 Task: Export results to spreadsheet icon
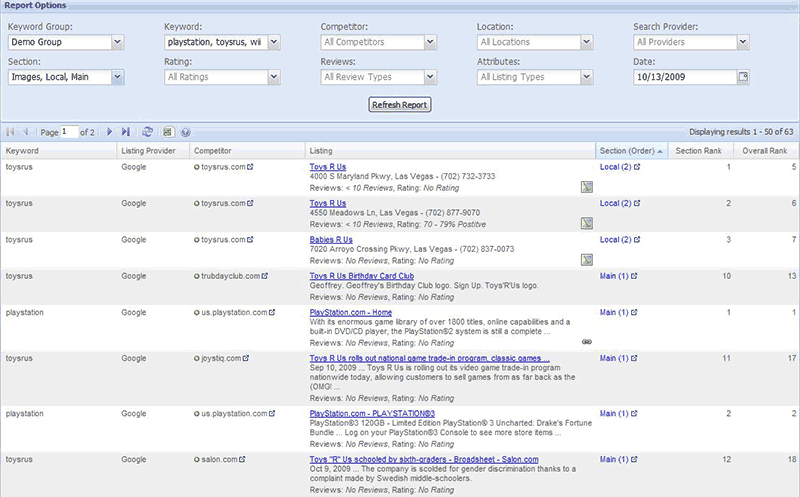[167, 132]
